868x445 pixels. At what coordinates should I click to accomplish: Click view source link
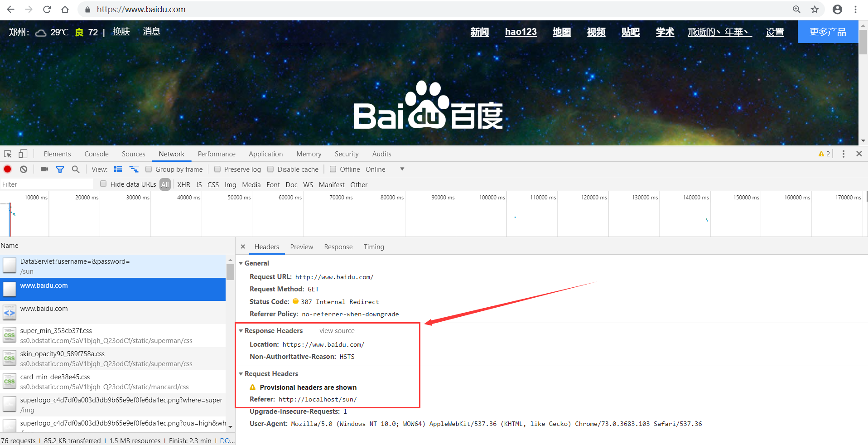click(x=337, y=331)
